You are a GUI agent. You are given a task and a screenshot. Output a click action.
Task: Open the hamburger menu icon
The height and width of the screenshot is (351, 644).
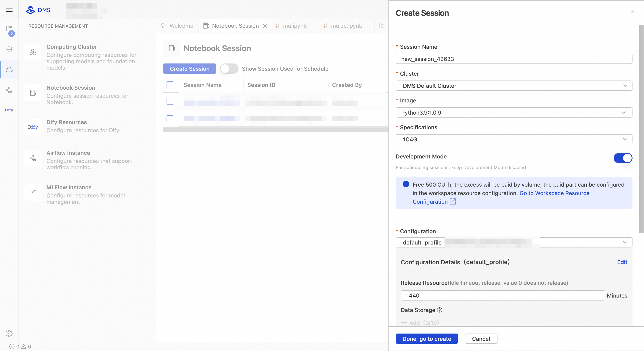pos(9,10)
